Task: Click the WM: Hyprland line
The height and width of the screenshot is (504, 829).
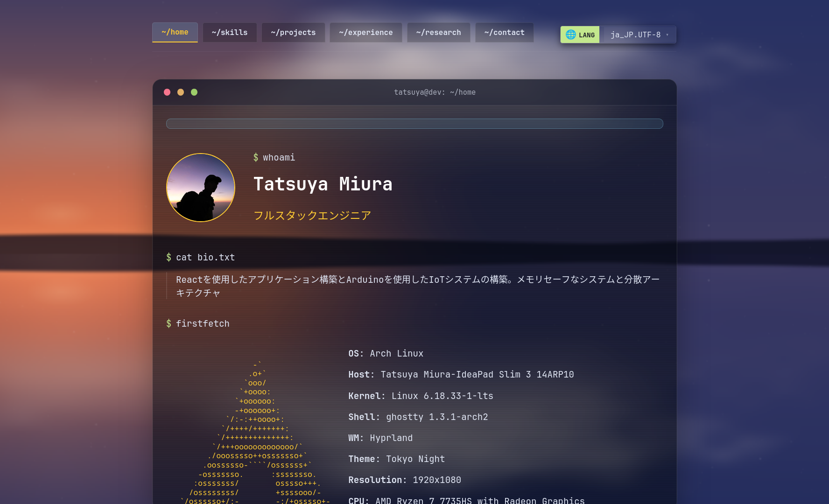Action: pos(380,438)
